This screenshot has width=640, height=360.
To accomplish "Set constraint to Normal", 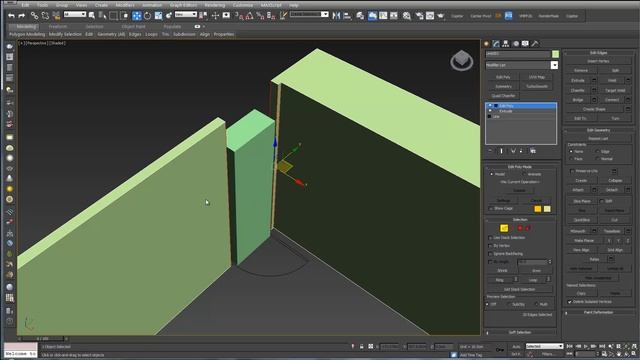I will click(x=597, y=159).
